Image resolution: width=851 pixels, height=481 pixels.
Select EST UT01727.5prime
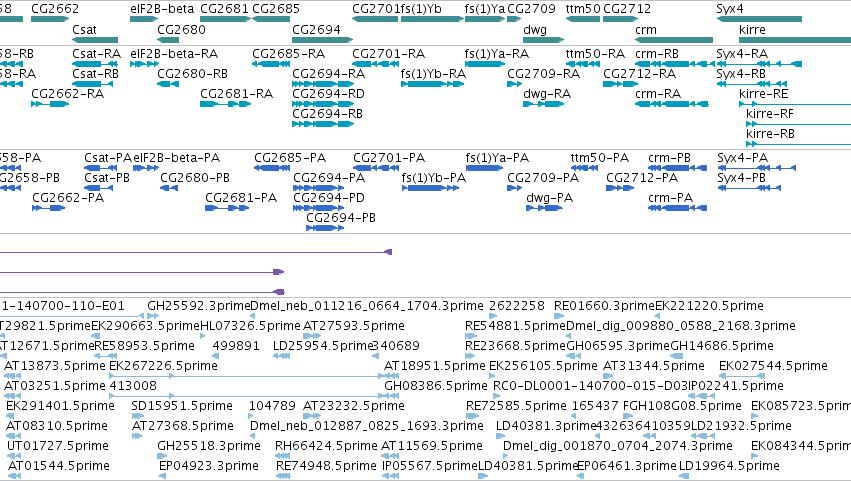click(x=13, y=456)
